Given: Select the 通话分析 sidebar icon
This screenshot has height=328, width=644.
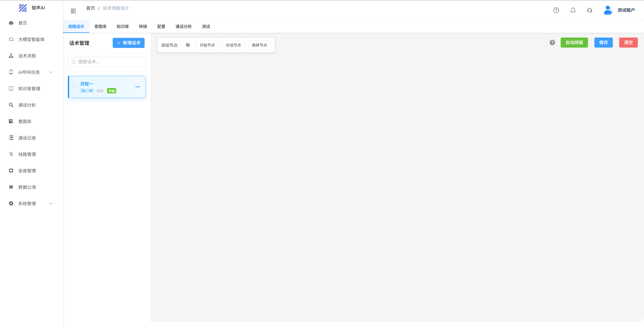Looking at the screenshot, I should tap(27, 105).
